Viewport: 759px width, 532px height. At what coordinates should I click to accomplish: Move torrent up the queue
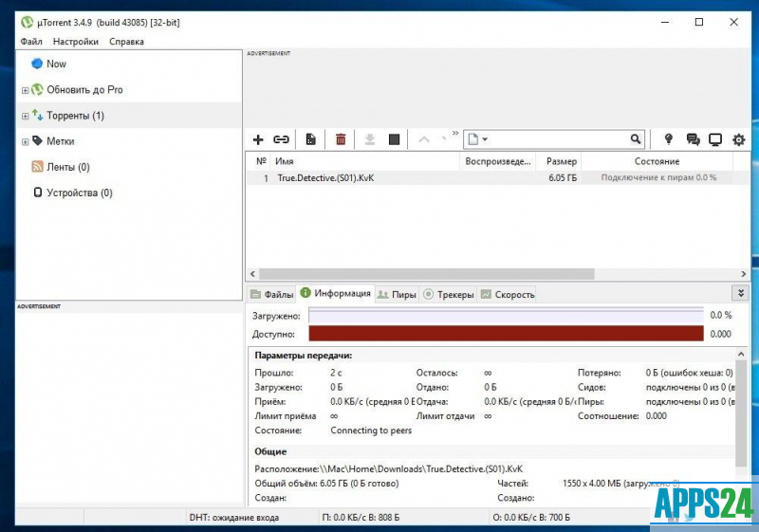pyautogui.click(x=424, y=139)
